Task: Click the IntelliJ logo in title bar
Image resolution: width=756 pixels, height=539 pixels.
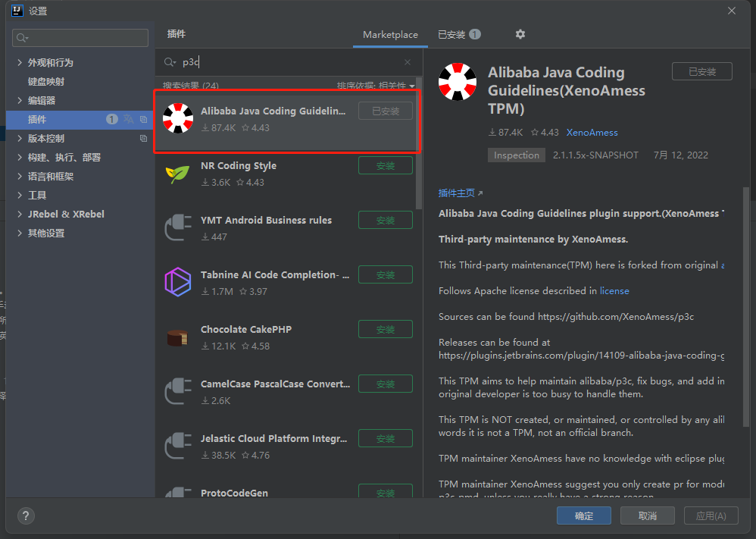Action: click(x=17, y=10)
